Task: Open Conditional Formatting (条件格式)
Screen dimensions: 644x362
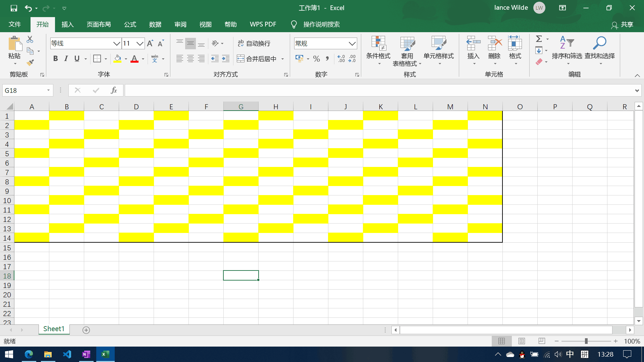Action: pos(378,50)
